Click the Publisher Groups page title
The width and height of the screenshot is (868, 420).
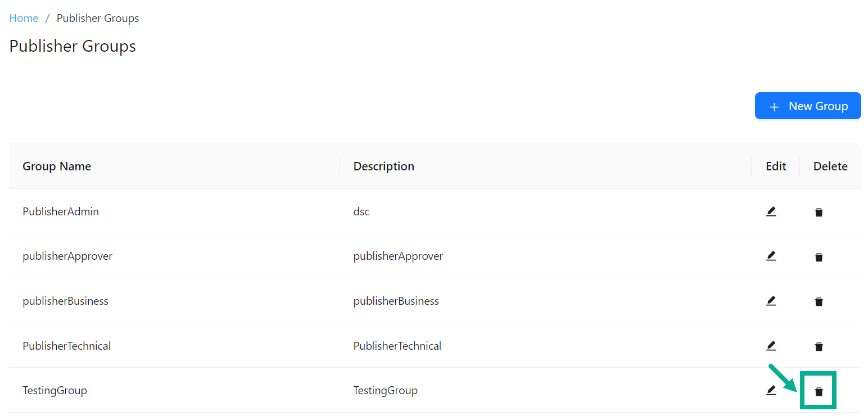72,46
